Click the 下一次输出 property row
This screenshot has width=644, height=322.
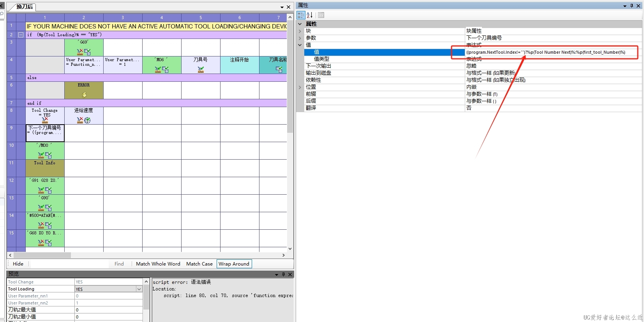click(469, 66)
